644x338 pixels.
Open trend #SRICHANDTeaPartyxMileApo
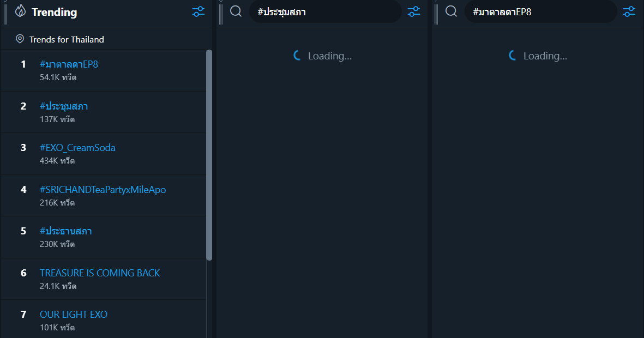(103, 190)
